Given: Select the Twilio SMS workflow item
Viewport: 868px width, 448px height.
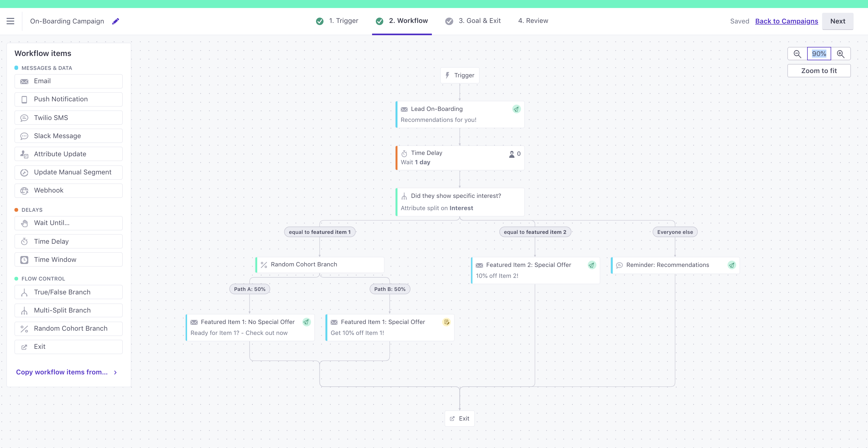Looking at the screenshot, I should tap(68, 118).
